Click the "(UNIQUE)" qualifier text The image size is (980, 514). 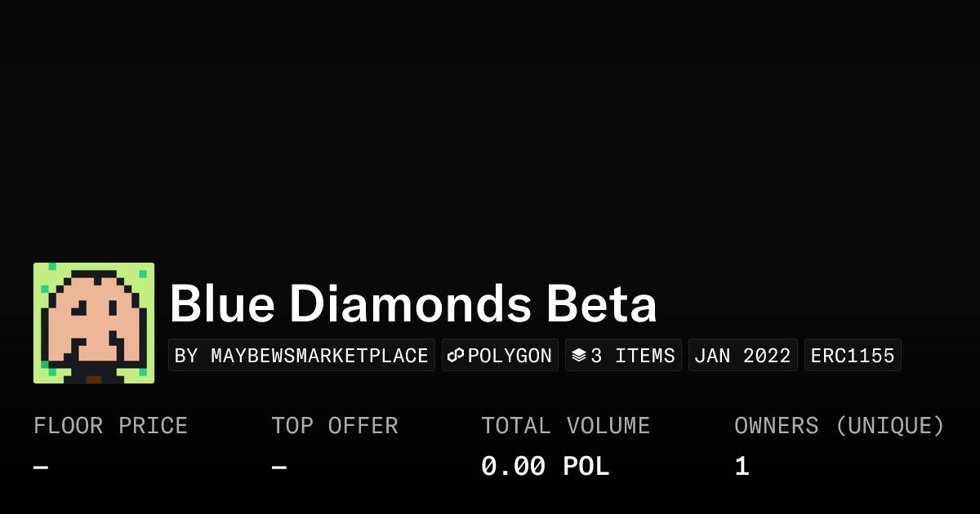pos(889,426)
